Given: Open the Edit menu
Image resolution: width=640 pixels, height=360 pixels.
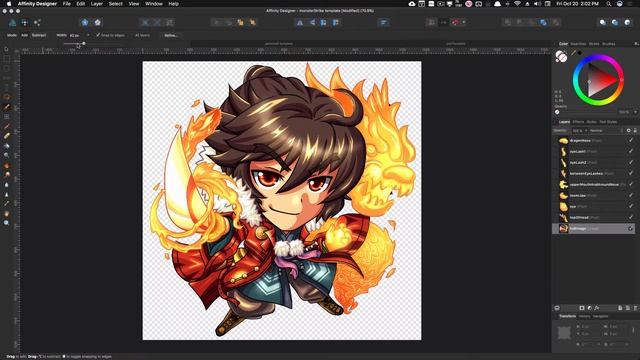Looking at the screenshot, I should pos(81,4).
